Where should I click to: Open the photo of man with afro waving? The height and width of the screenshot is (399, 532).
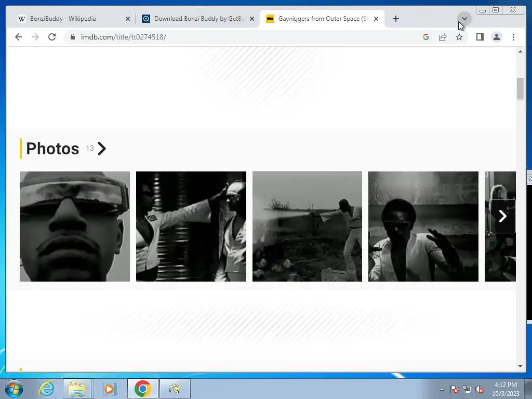pyautogui.click(x=423, y=227)
